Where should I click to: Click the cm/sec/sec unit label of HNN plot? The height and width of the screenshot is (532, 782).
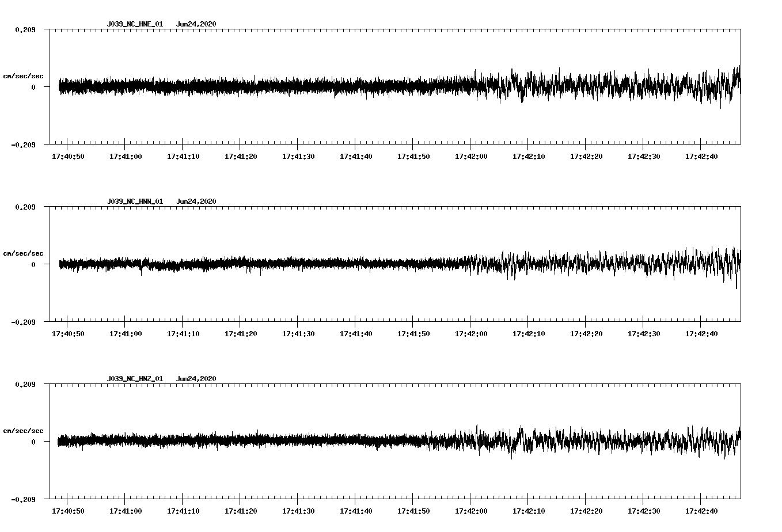[x=23, y=253]
